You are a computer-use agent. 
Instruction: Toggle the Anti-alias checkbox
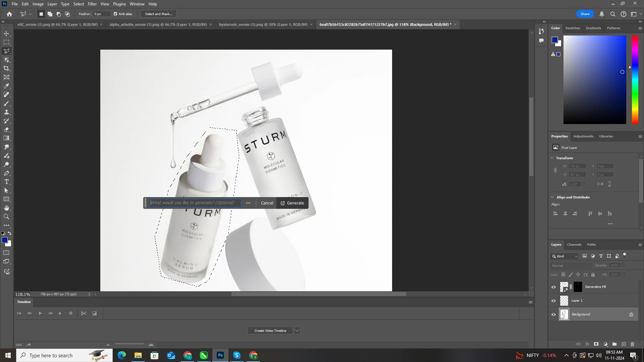click(x=115, y=14)
